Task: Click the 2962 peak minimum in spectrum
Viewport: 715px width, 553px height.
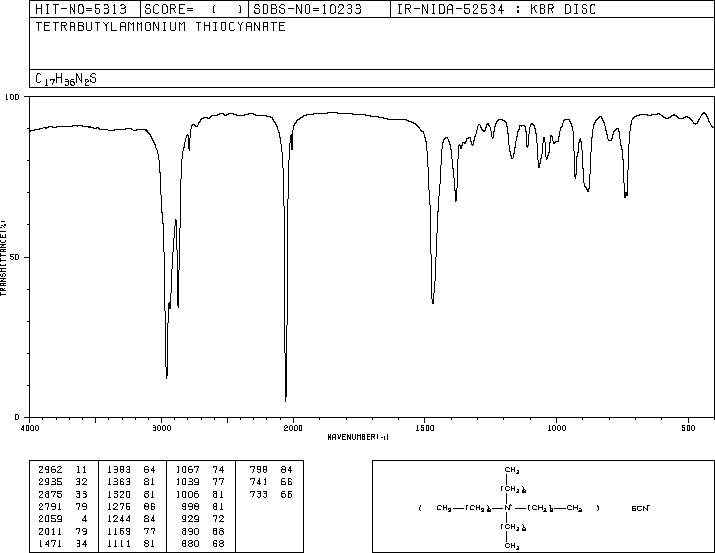Action: pyautogui.click(x=167, y=377)
